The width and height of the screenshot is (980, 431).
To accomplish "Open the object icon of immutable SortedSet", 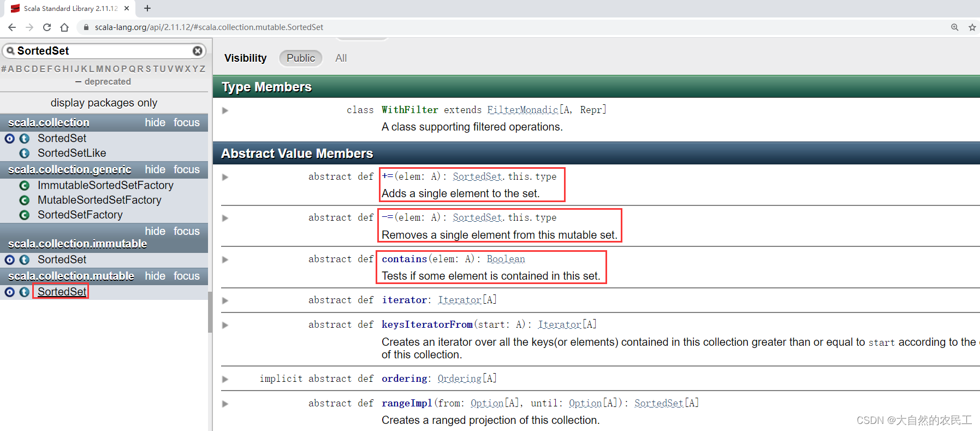I will pos(10,260).
